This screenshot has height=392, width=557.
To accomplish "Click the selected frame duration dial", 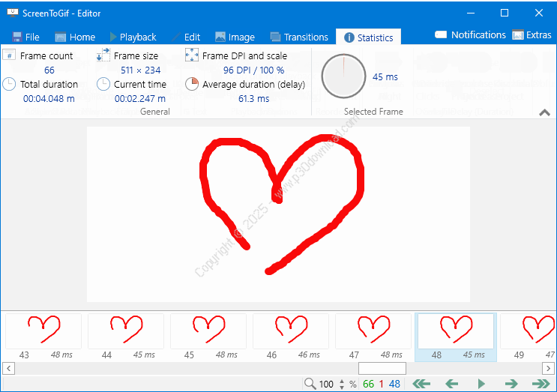I will click(x=343, y=76).
